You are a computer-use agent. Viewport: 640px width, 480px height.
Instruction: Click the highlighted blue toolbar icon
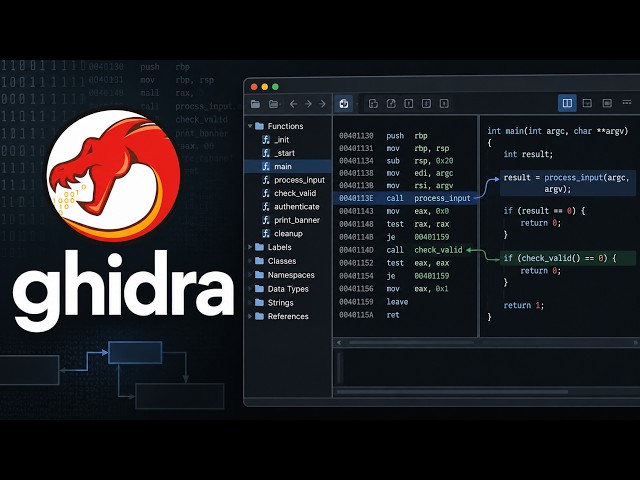(x=344, y=104)
